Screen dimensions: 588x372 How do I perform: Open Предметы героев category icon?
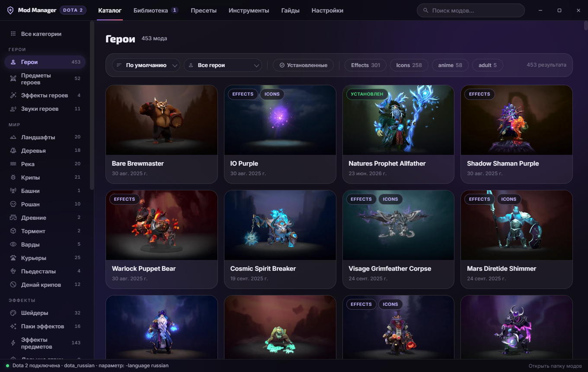tap(13, 79)
